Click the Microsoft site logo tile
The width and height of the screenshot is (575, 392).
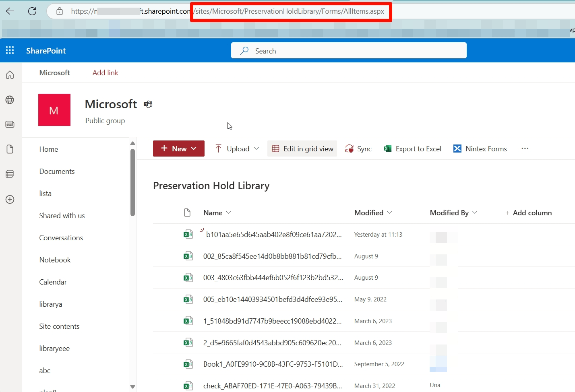pos(54,110)
